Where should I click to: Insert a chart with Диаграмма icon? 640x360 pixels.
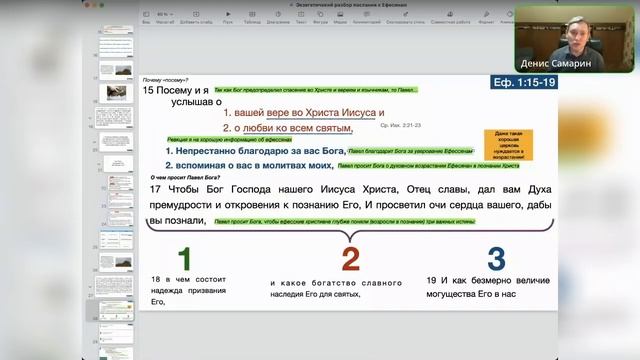tap(278, 17)
